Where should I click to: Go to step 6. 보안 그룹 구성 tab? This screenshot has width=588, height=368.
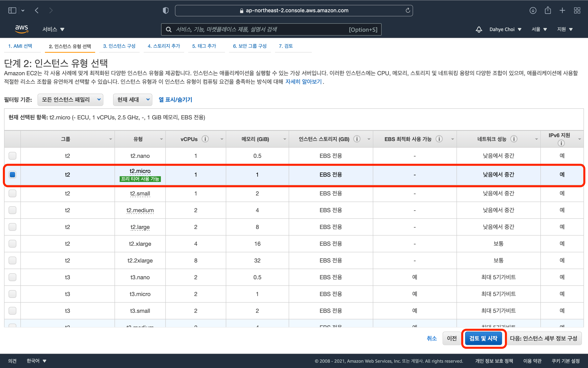250,46
